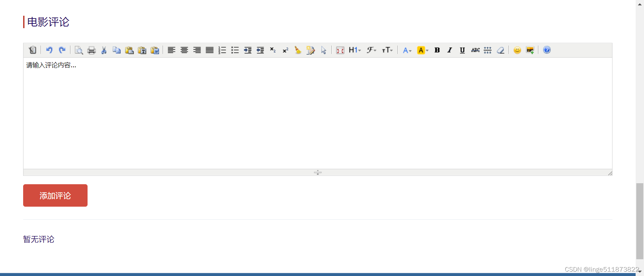Remove formatting with eraser icon
The height and width of the screenshot is (276, 644).
[x=500, y=50]
